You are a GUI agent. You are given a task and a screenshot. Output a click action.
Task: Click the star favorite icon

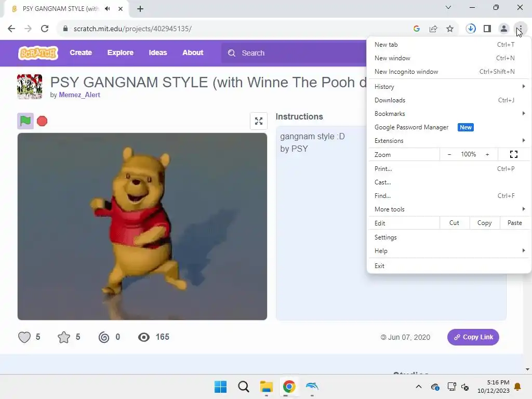tap(64, 337)
